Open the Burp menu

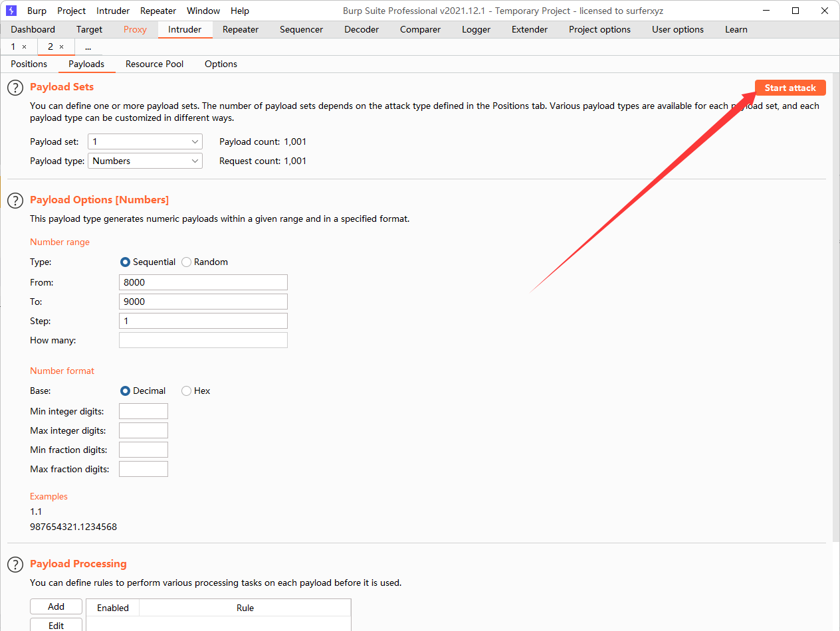[x=37, y=11]
